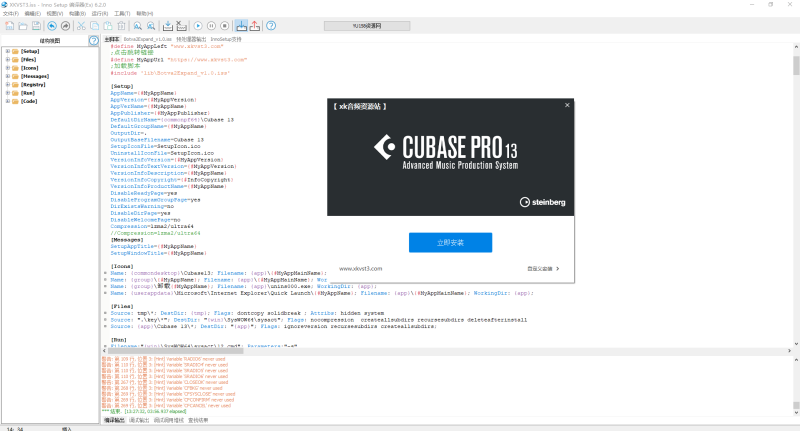Expand the [Run] tree node
800x431 pixels.
pos(8,93)
